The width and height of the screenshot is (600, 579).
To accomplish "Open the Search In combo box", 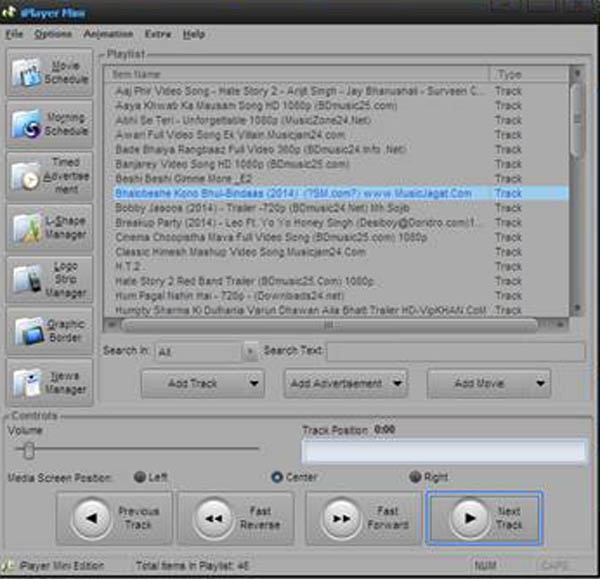I will [206, 352].
